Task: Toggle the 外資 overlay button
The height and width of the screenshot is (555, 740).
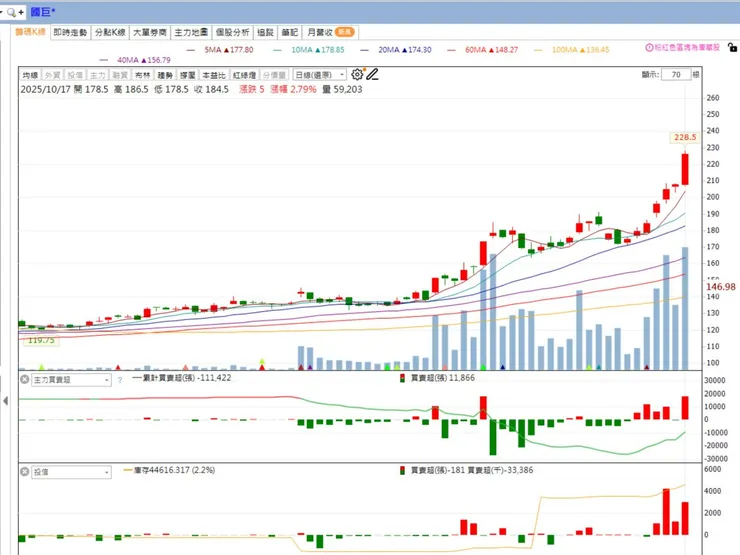Action: 52,75
